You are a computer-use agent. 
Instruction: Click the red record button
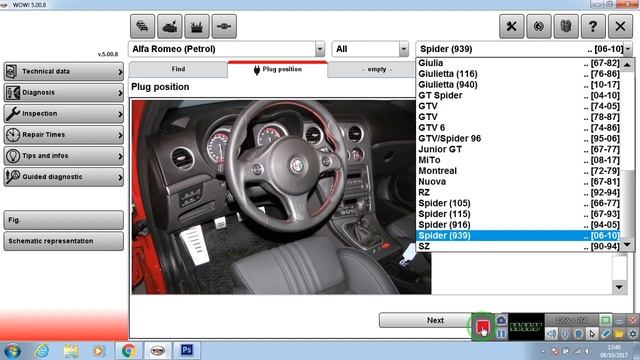[x=482, y=326]
